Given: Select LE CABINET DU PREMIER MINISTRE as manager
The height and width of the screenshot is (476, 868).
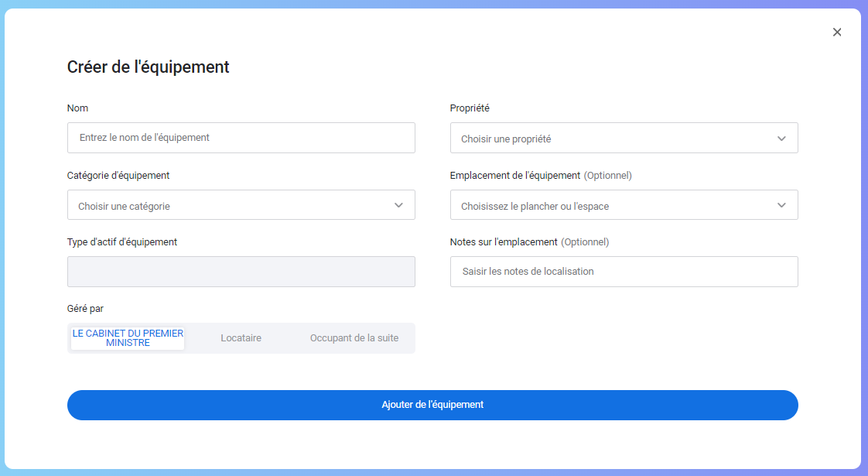Looking at the screenshot, I should pos(128,338).
